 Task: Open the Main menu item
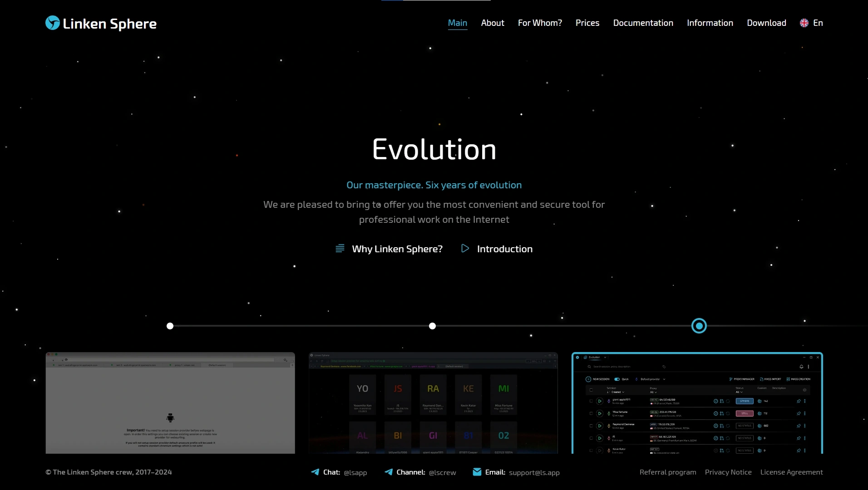pos(457,23)
